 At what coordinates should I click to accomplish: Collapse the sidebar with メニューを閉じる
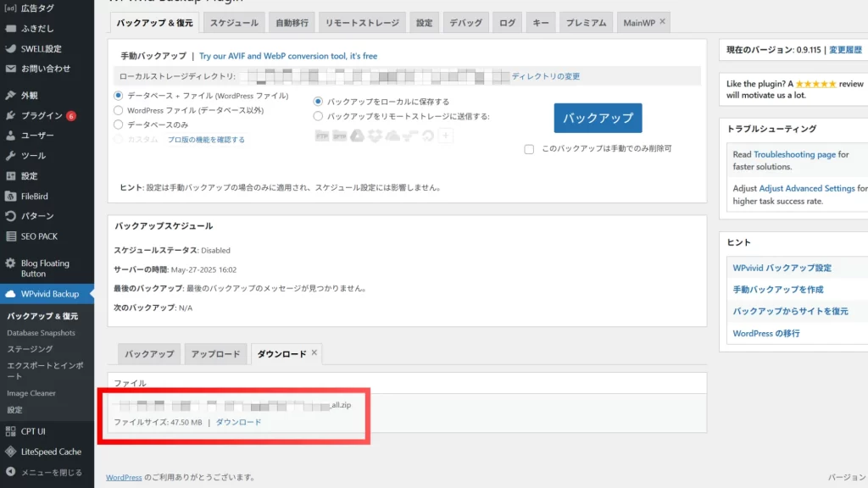point(51,472)
